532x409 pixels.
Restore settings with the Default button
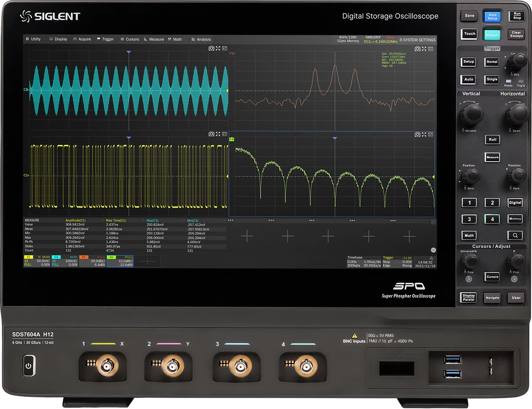(x=492, y=35)
